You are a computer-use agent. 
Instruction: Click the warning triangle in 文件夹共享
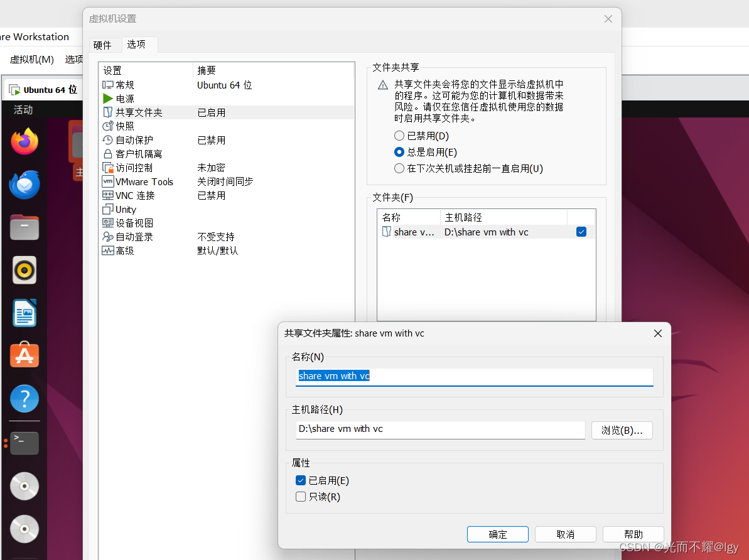[382, 85]
